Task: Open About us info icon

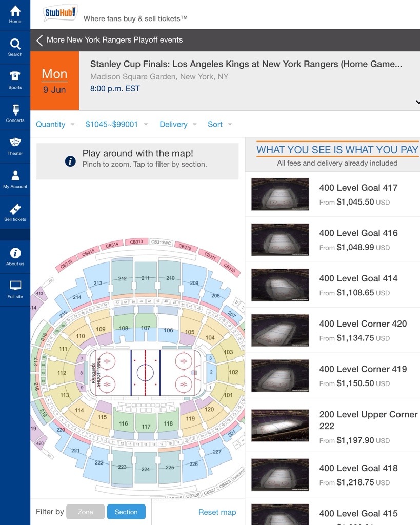Action: pos(15,256)
